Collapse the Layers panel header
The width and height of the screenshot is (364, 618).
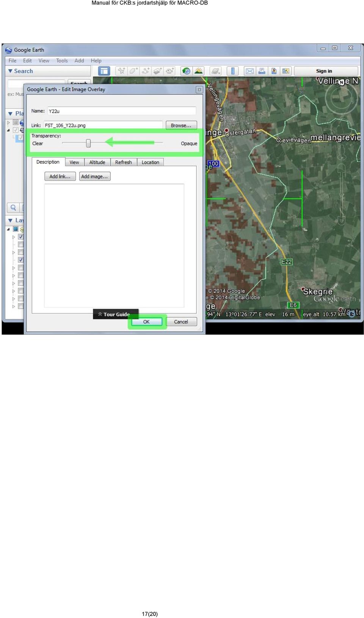pos(10,220)
